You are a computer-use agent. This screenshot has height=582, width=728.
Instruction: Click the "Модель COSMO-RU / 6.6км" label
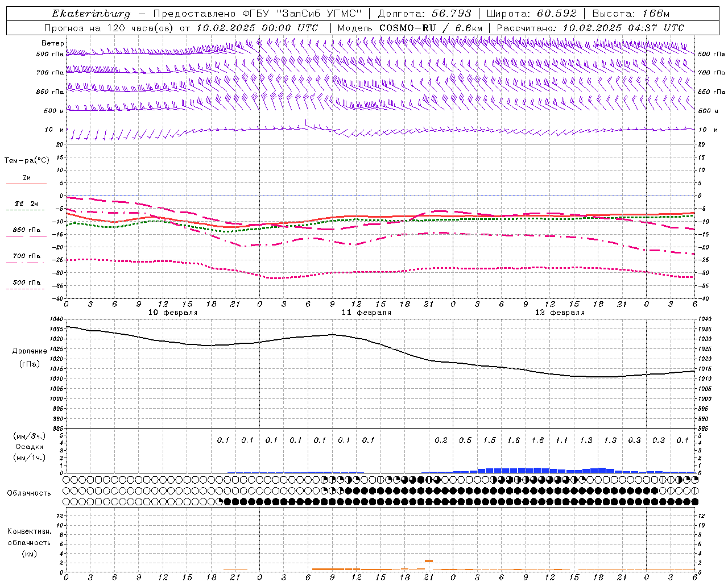click(409, 28)
